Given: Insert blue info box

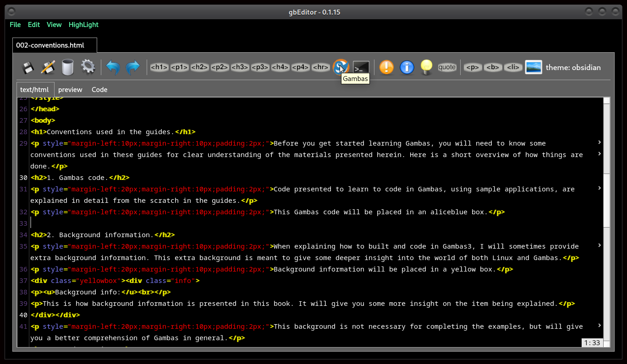Looking at the screenshot, I should point(407,67).
